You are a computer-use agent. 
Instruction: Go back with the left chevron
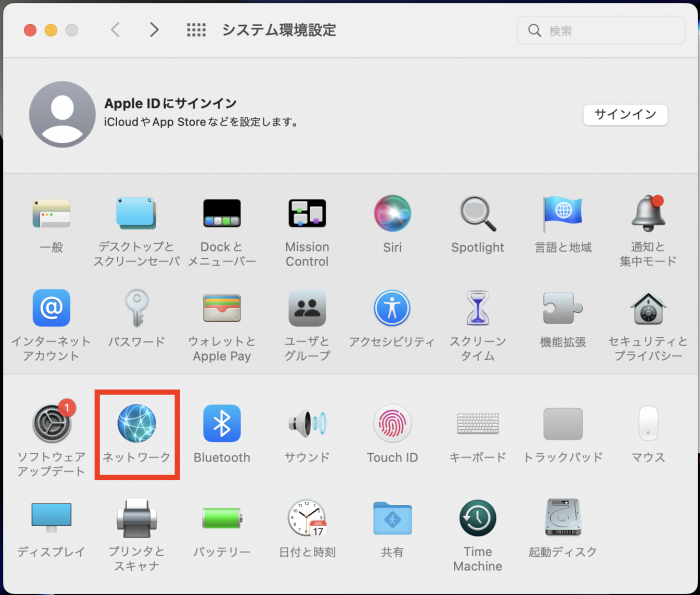pos(115,30)
